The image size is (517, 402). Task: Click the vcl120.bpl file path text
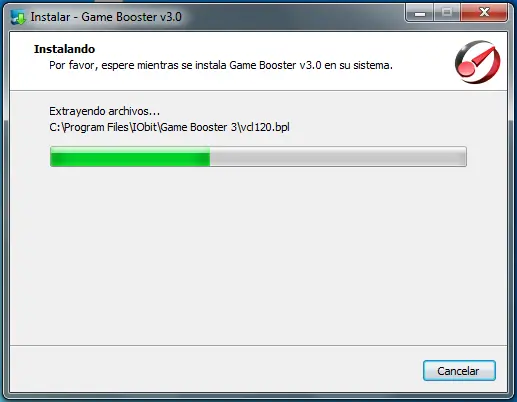point(169,127)
